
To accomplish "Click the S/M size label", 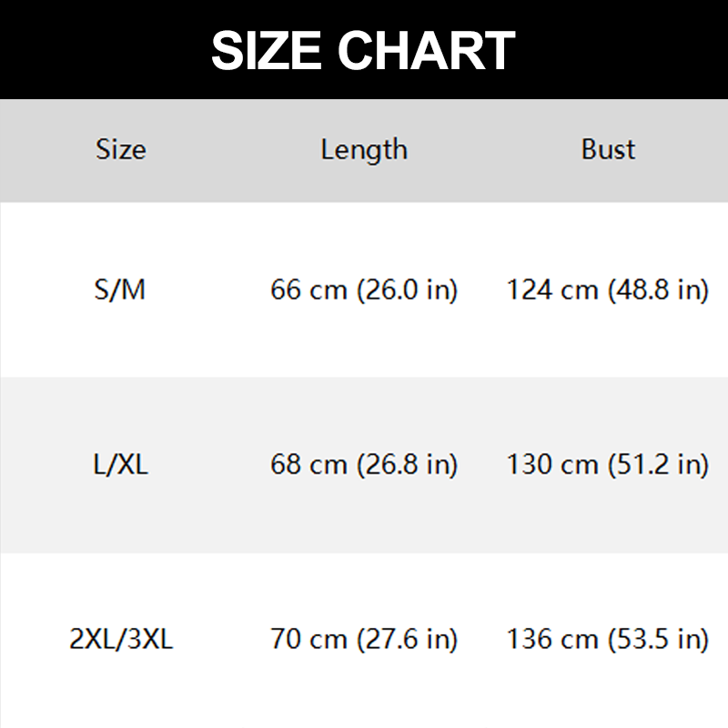I will (120, 290).
